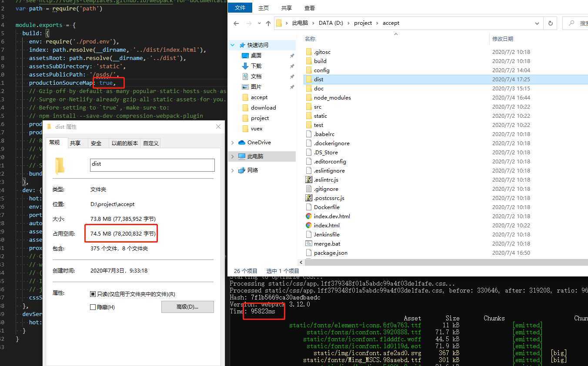Open the 文件 ribbon tab
This screenshot has width=588, height=366.
[240, 8]
